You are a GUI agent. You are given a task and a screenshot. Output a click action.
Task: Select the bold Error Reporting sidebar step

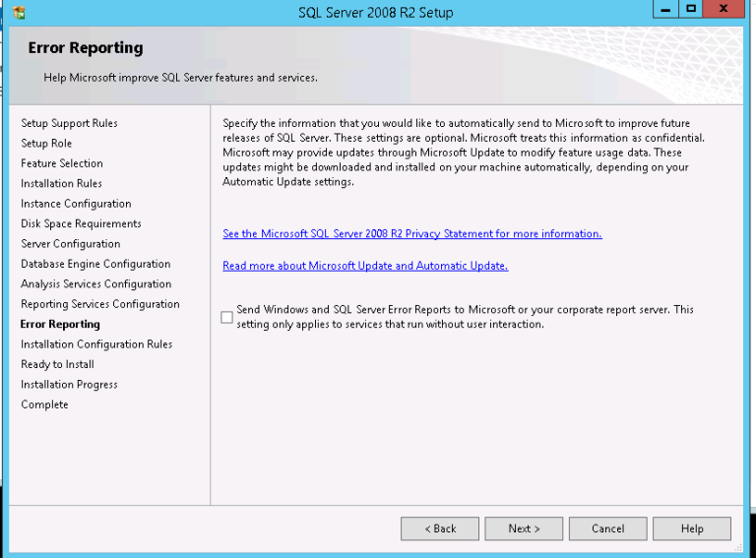click(60, 325)
